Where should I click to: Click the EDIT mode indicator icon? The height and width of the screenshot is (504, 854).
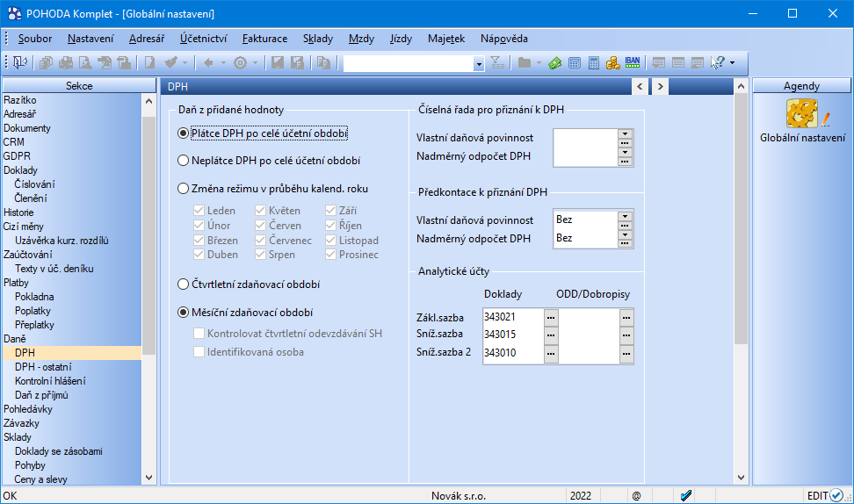tap(836, 495)
